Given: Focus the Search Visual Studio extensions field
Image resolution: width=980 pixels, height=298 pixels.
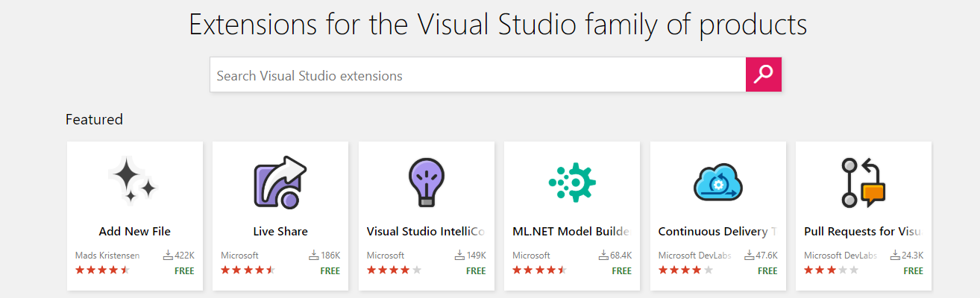Looking at the screenshot, I should [477, 75].
